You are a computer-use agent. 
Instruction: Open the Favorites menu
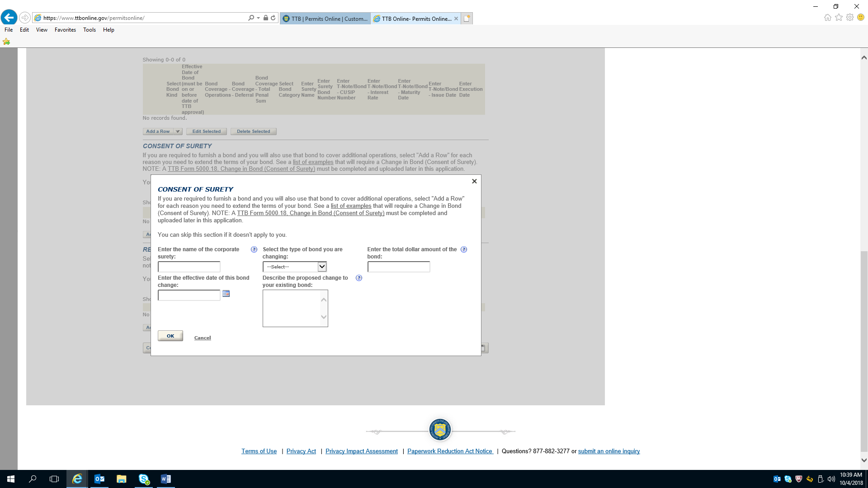click(65, 30)
